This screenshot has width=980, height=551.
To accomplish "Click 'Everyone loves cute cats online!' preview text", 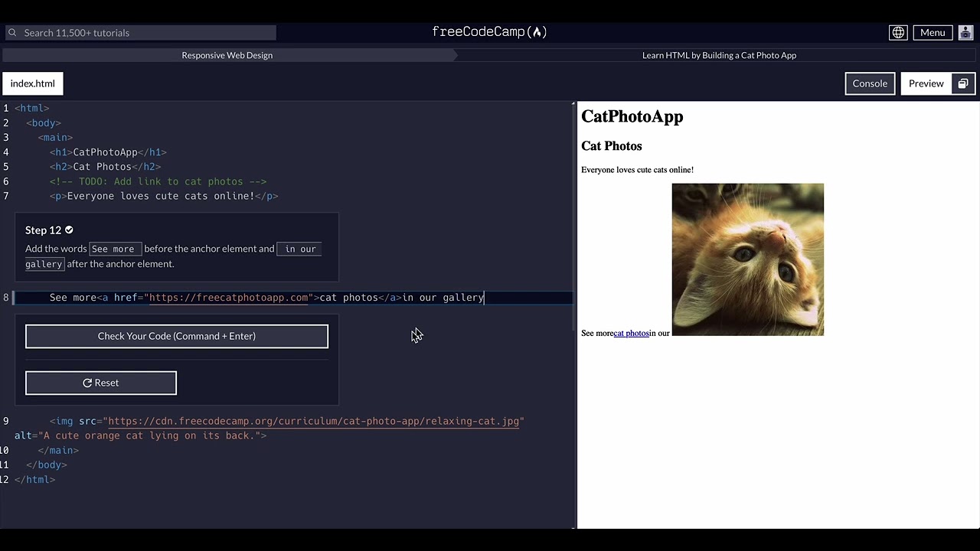I will coord(637,170).
